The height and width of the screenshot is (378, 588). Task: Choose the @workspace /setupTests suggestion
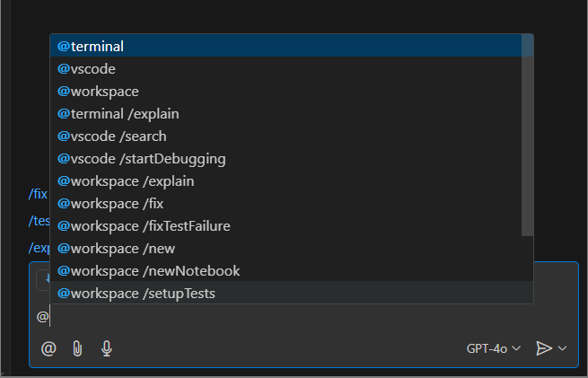click(136, 293)
